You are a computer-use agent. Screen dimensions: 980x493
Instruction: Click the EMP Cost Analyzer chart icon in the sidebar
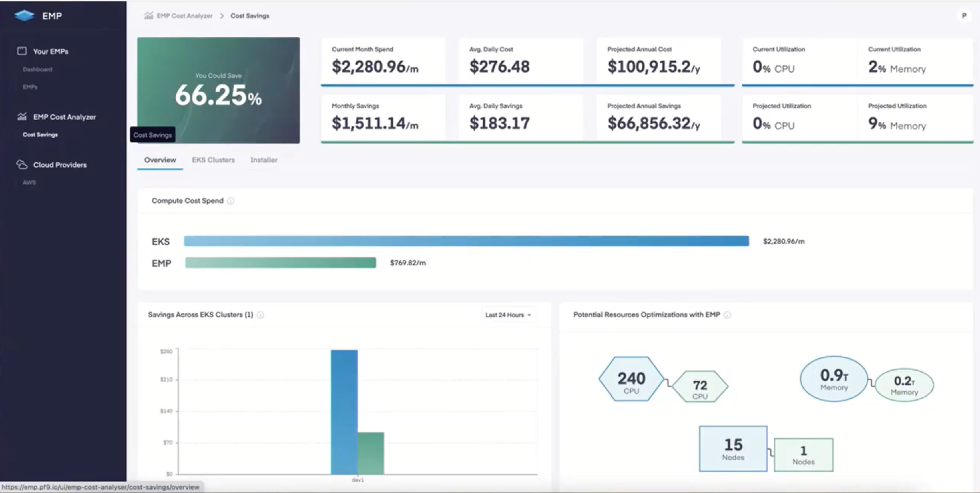pos(22,117)
